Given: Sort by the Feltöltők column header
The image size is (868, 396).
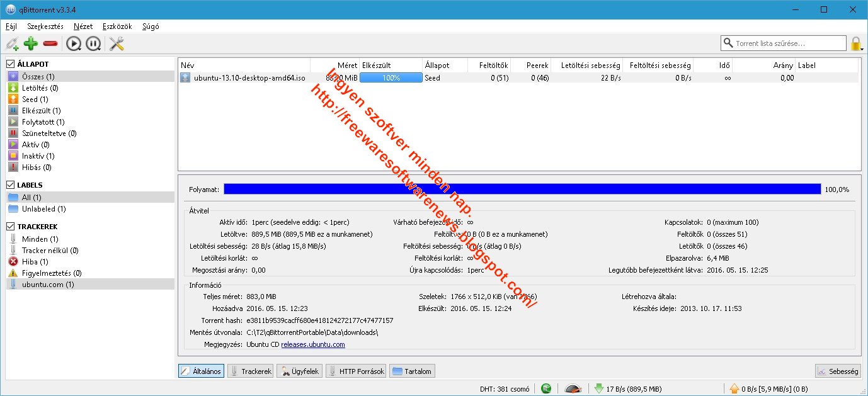Looking at the screenshot, I should coord(489,65).
